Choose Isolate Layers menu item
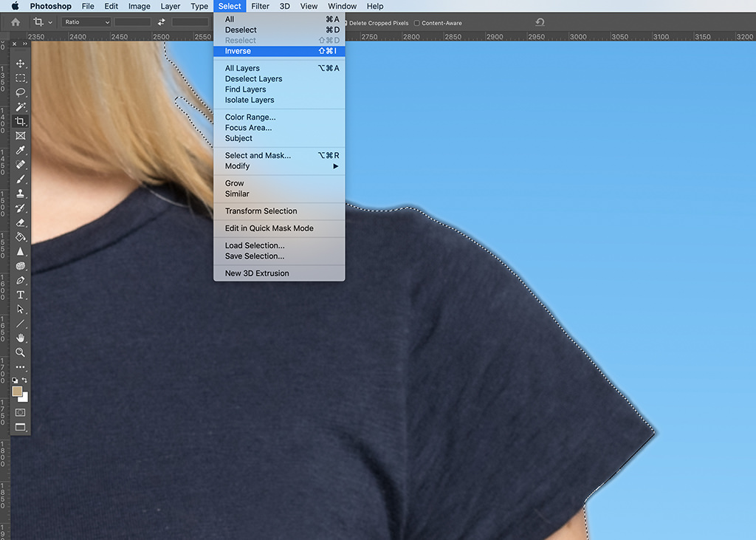756x540 pixels. [279, 100]
